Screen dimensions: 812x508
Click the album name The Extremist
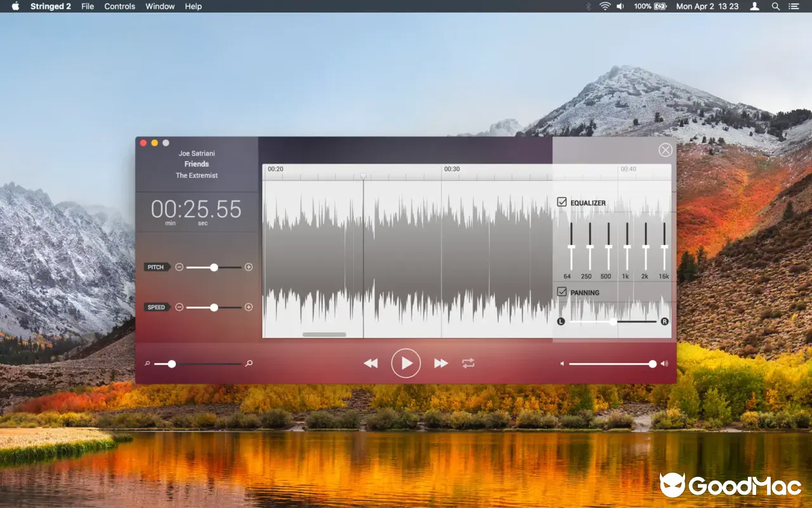[197, 175]
